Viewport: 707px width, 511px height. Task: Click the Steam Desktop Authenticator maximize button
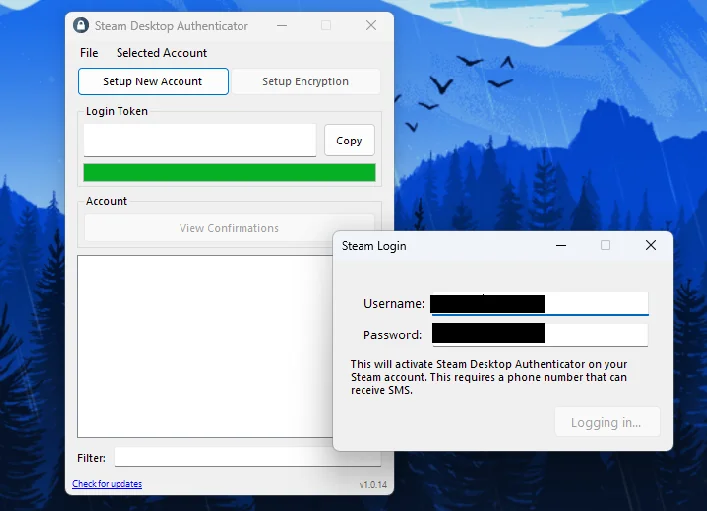coord(326,25)
